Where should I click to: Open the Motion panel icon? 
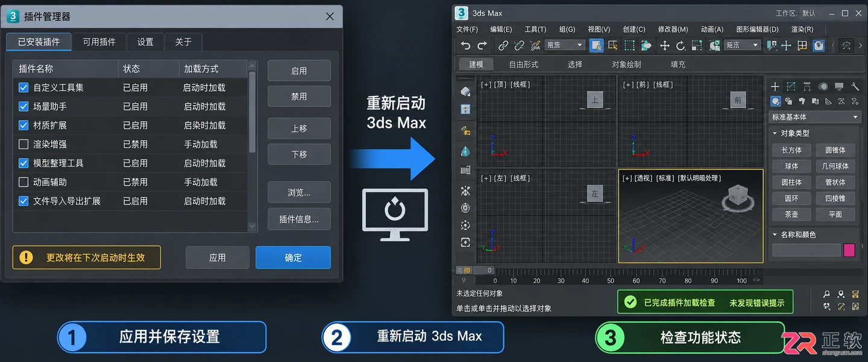click(x=823, y=87)
